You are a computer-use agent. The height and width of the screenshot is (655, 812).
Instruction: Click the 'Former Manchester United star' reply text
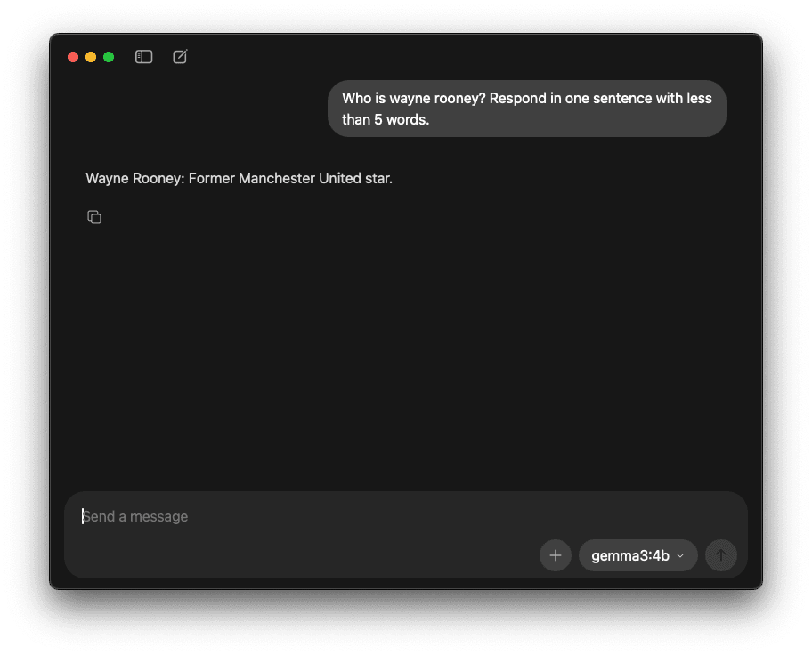point(290,178)
